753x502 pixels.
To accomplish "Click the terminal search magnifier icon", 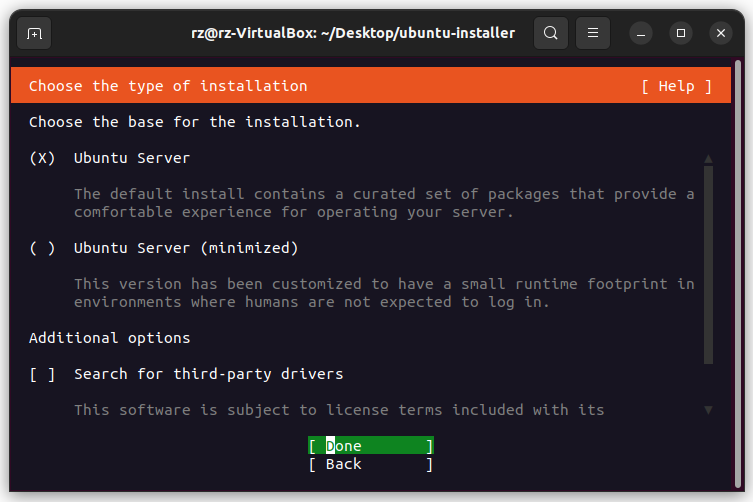I will point(550,33).
